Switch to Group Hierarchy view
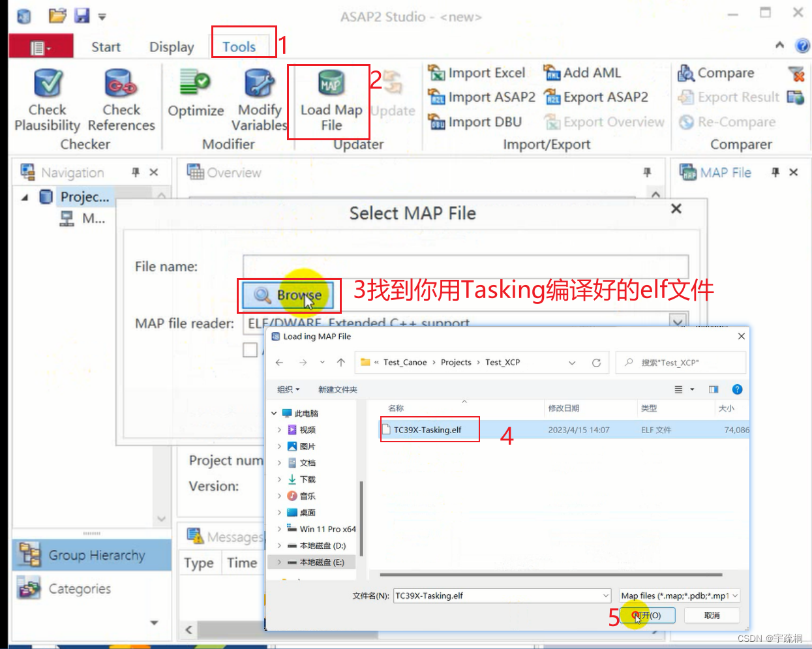Viewport: 812px width, 649px height. (92, 555)
